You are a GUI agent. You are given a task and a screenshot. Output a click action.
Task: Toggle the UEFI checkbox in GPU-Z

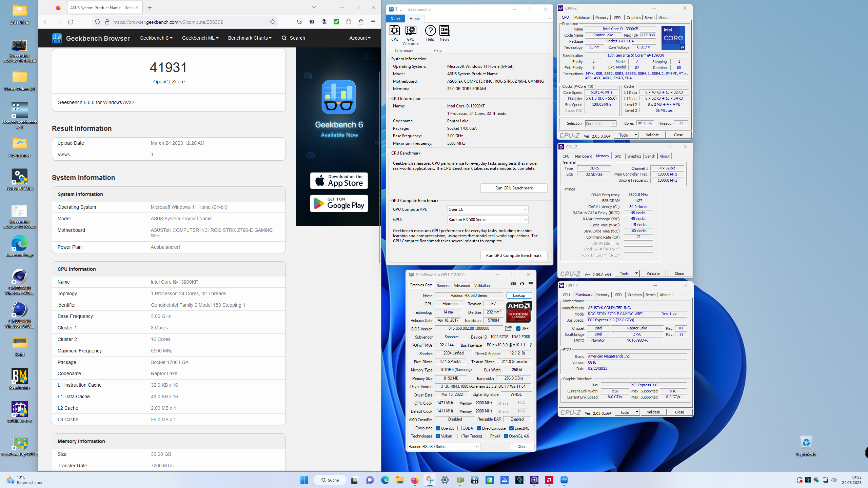tap(518, 329)
